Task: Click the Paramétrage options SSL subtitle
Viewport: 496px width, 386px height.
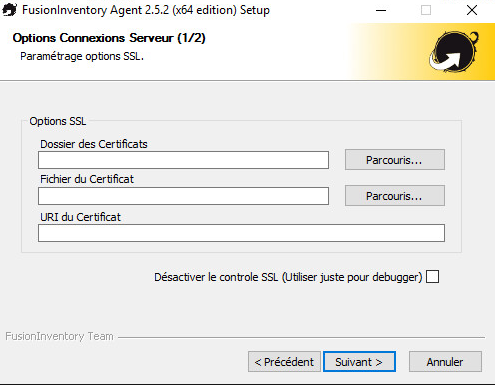Action: (x=82, y=56)
